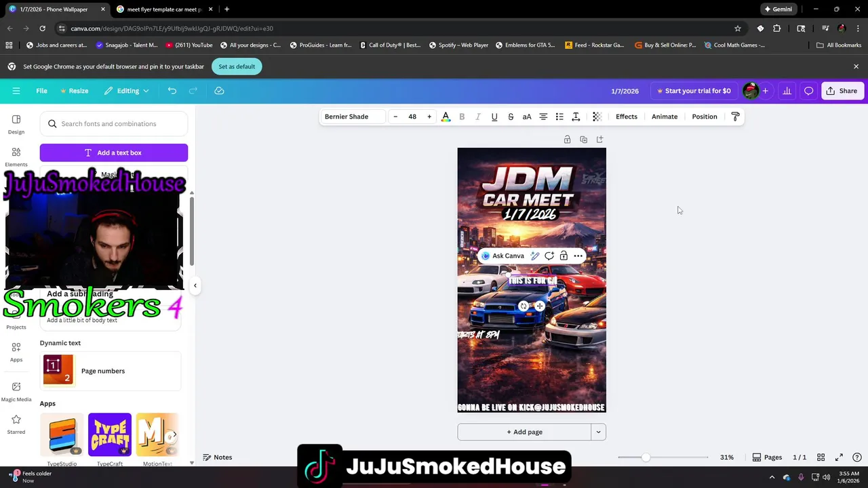Open zoom percentage 31% dropdown
The width and height of the screenshot is (868, 488).
point(727,457)
